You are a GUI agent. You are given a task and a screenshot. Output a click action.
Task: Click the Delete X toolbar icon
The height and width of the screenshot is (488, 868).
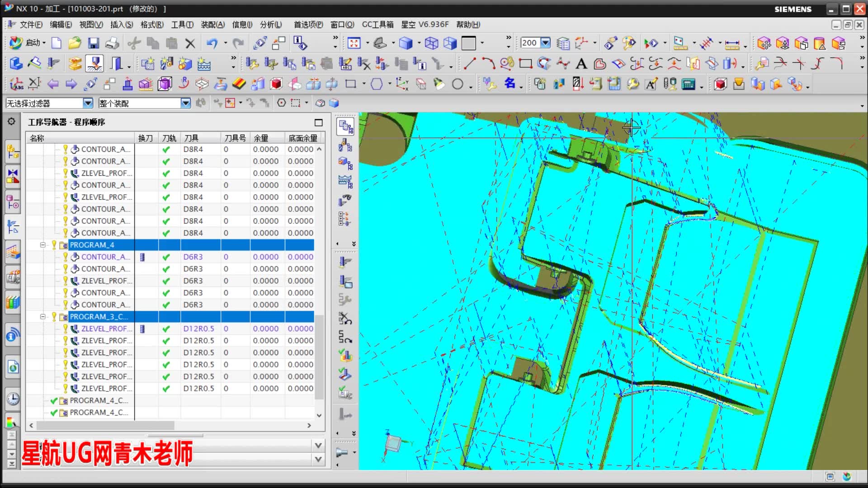tap(190, 43)
